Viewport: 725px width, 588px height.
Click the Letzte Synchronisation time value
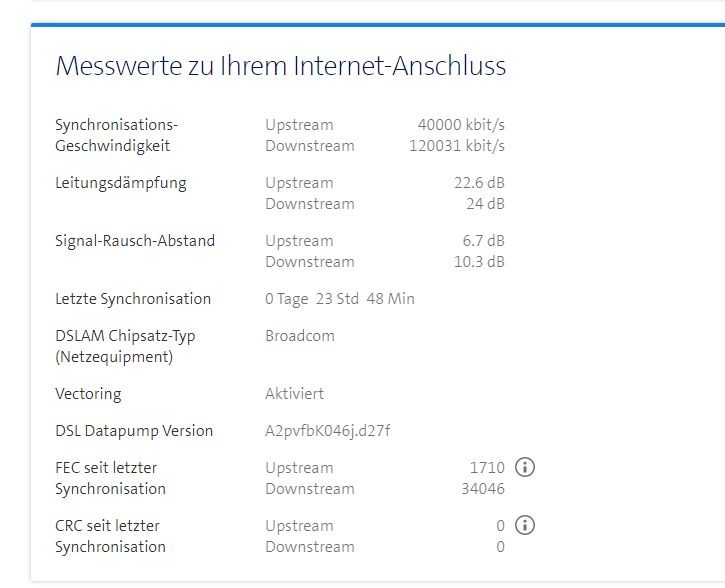click(x=339, y=299)
